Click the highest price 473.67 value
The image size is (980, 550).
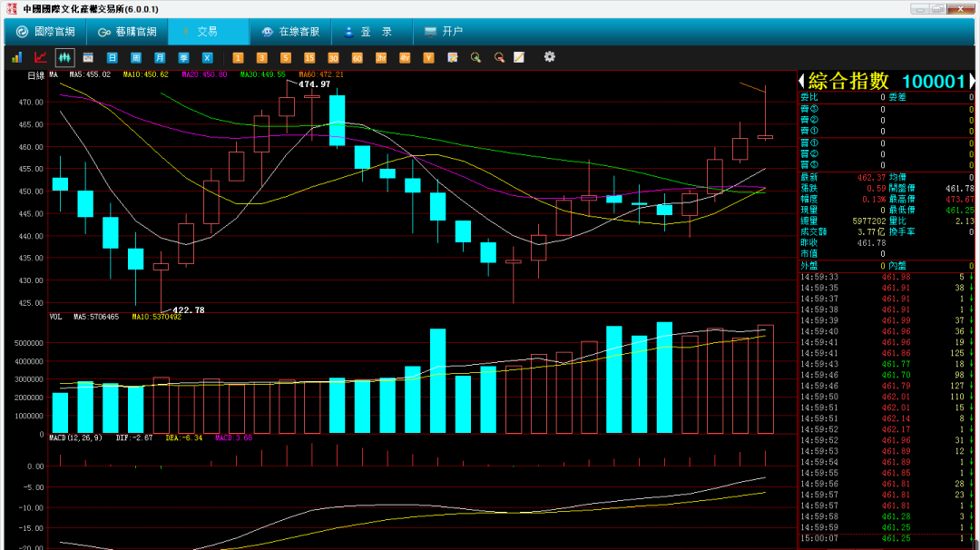pyautogui.click(x=960, y=200)
